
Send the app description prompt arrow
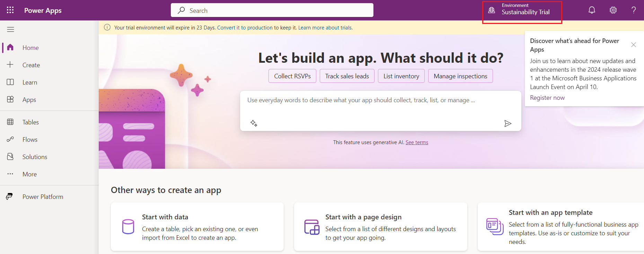point(508,123)
